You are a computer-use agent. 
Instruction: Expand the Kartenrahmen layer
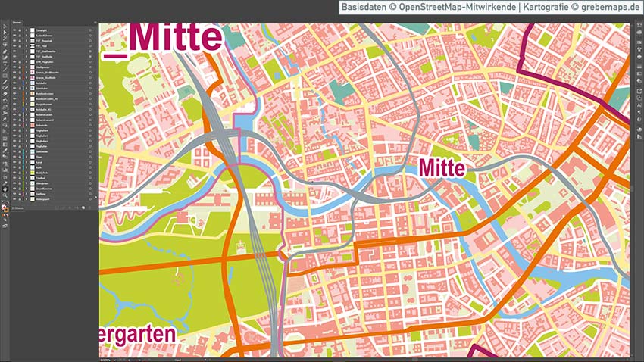[x=25, y=36]
